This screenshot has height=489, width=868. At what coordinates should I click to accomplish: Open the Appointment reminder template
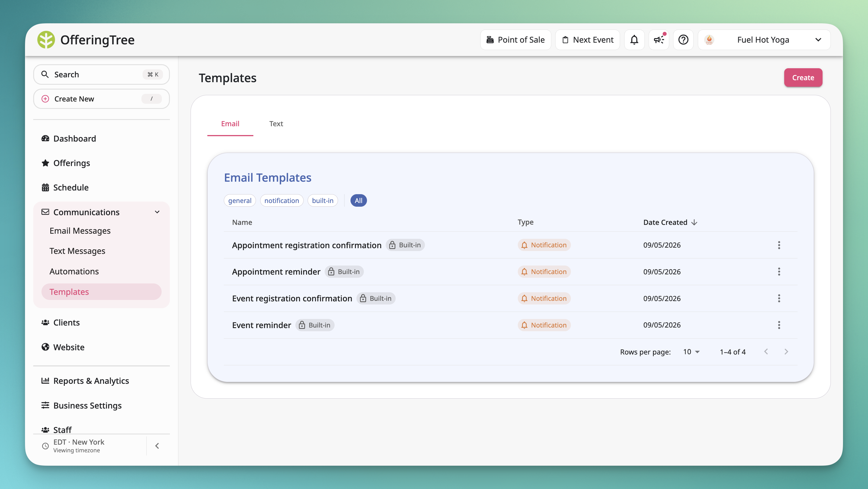coord(276,272)
